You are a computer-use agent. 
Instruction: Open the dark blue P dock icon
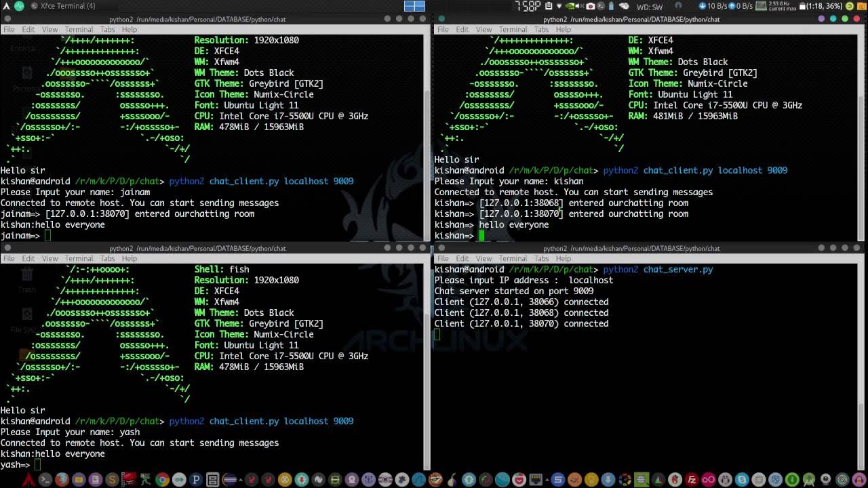point(196,480)
